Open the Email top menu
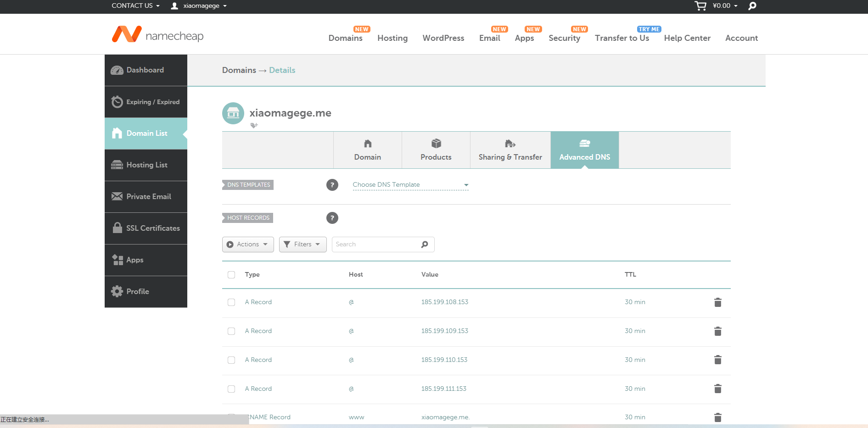Viewport: 868px width, 428px height. pyautogui.click(x=490, y=38)
